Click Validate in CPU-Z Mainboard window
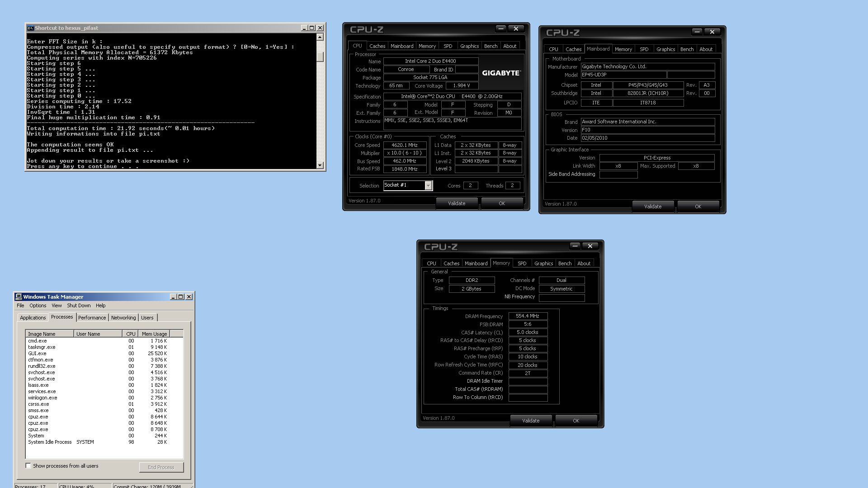The width and height of the screenshot is (868, 488). click(x=653, y=206)
